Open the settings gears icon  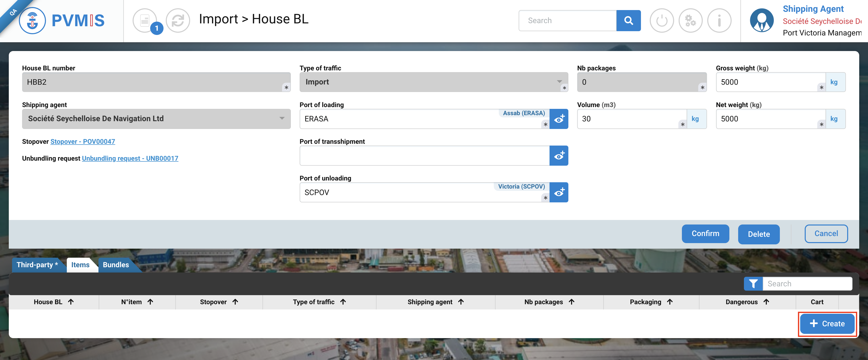click(690, 21)
